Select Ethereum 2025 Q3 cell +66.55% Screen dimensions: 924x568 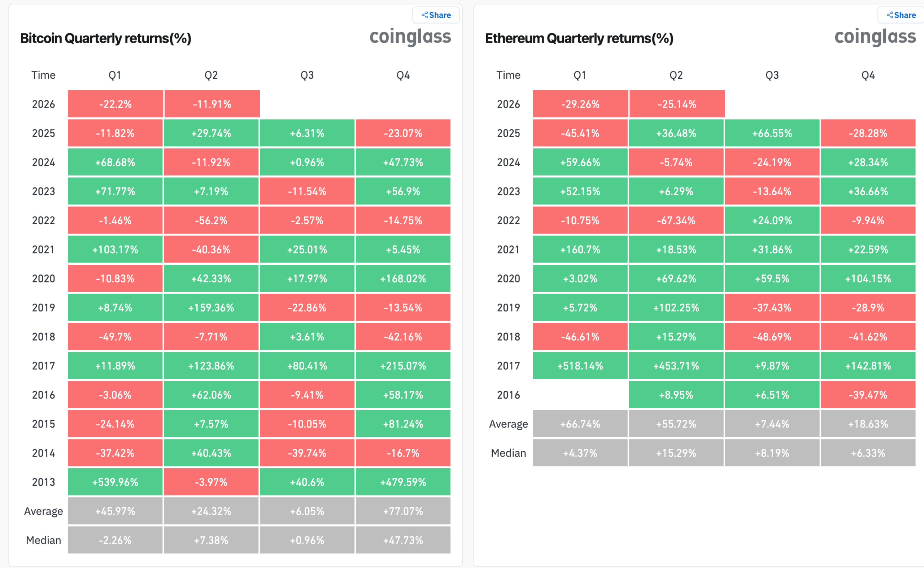[x=772, y=133]
